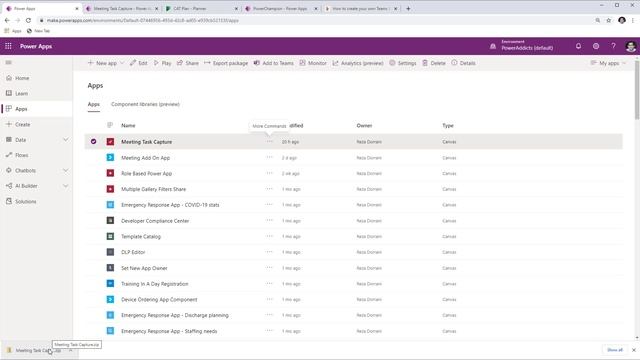Open a new browser tab
The height and width of the screenshot is (360, 640).
click(x=408, y=9)
